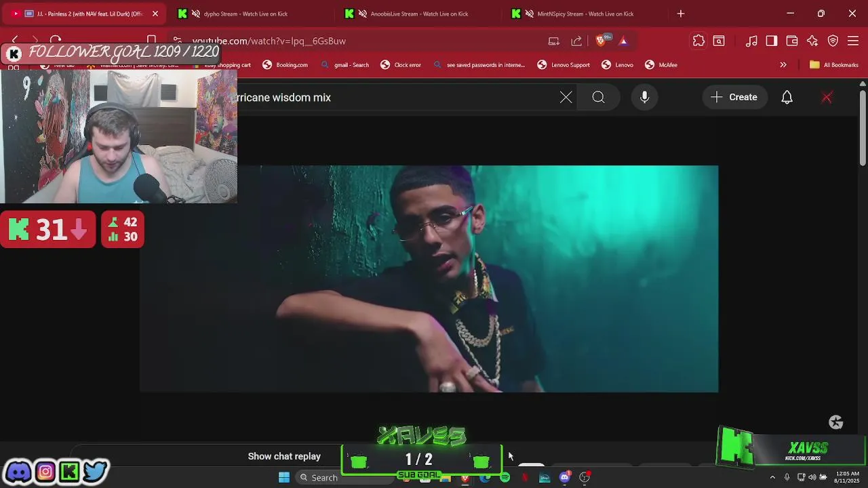Open Brave Shields lion icon
The image size is (868, 488).
point(600,41)
